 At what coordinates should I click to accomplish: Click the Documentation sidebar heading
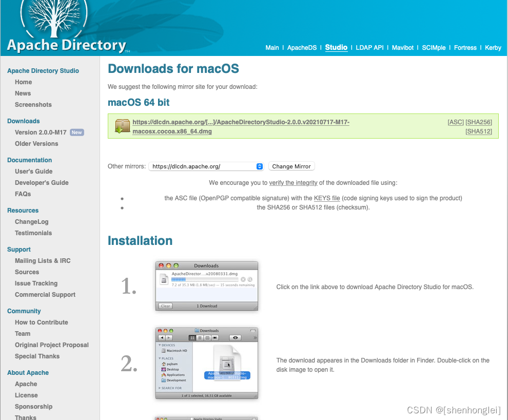click(x=29, y=160)
